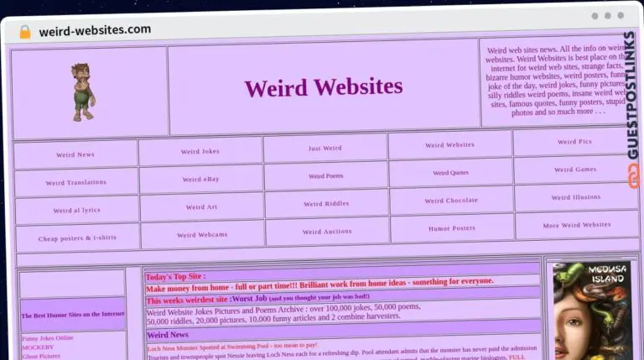Select Humor Posters link

click(x=452, y=228)
